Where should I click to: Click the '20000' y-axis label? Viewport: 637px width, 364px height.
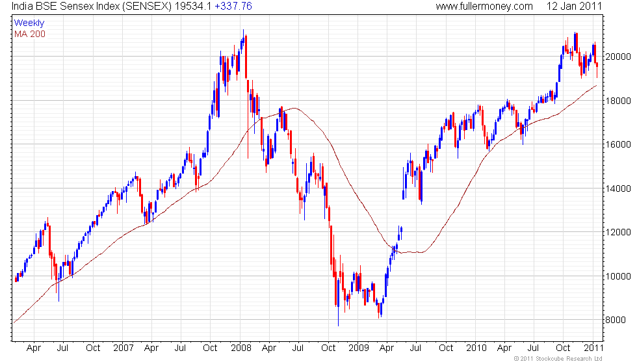click(x=618, y=57)
